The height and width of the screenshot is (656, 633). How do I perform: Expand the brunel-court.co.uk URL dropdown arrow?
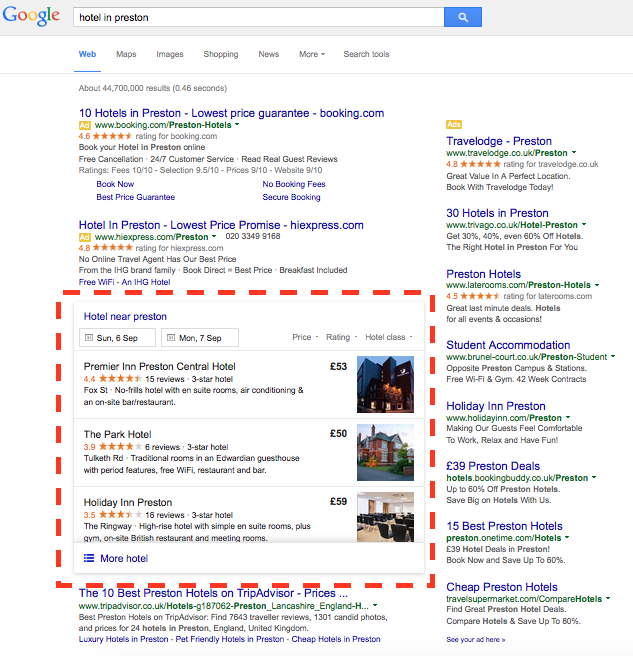tap(613, 356)
